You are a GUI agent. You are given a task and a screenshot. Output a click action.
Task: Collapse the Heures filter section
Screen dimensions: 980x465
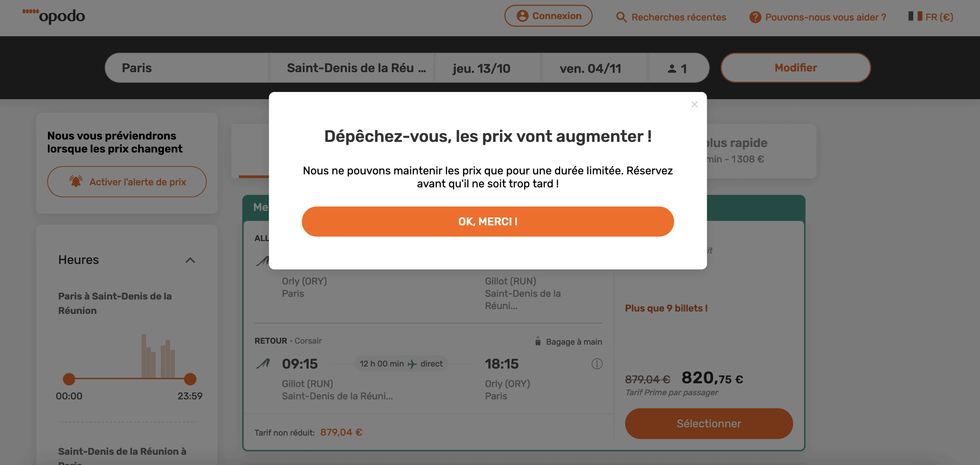click(x=191, y=260)
